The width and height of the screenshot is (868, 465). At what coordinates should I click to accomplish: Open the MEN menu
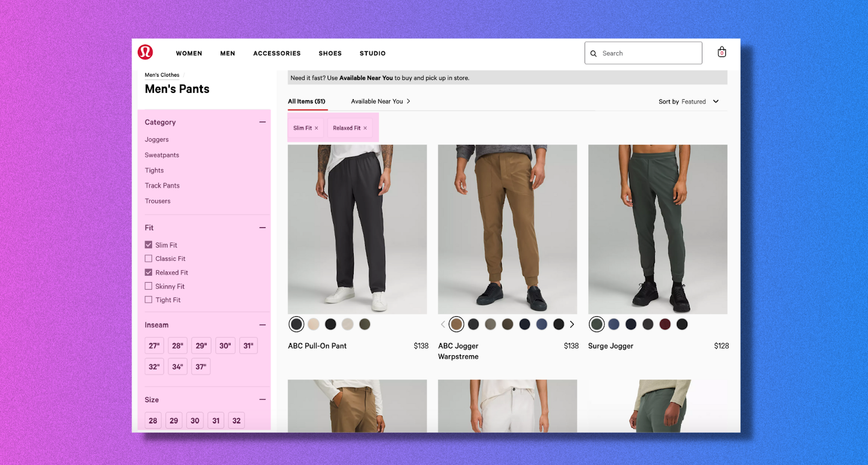228,53
